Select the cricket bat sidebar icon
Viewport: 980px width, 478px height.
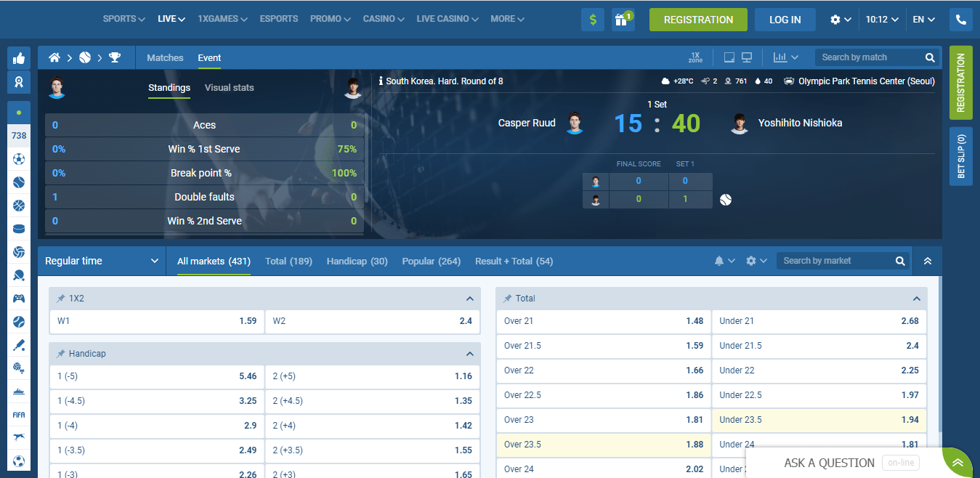coord(19,345)
